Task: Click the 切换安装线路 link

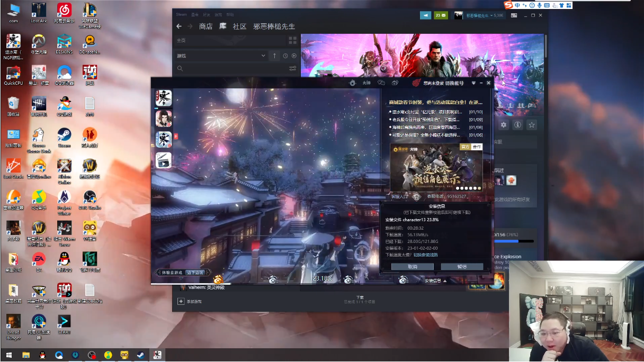Action: point(426,255)
